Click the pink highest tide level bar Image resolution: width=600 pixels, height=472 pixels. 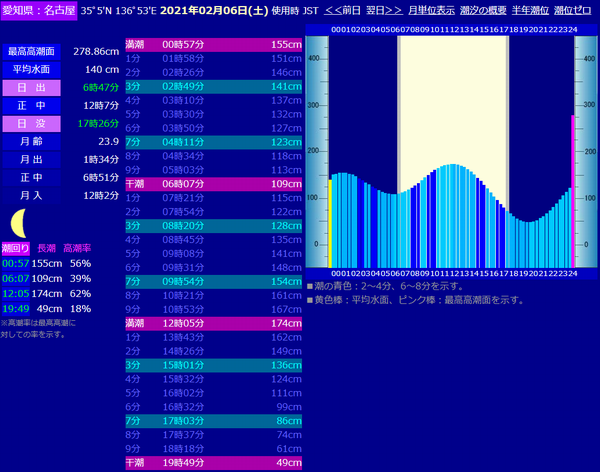[573, 190]
